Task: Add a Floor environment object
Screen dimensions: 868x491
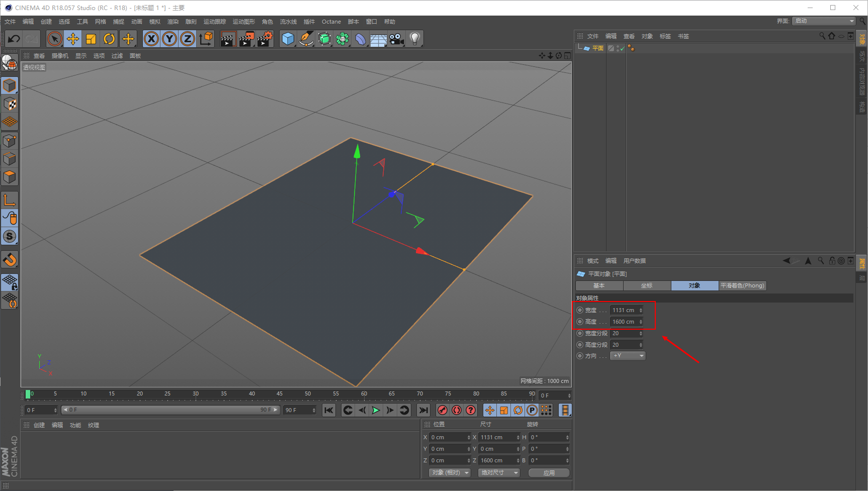Action: [x=378, y=39]
